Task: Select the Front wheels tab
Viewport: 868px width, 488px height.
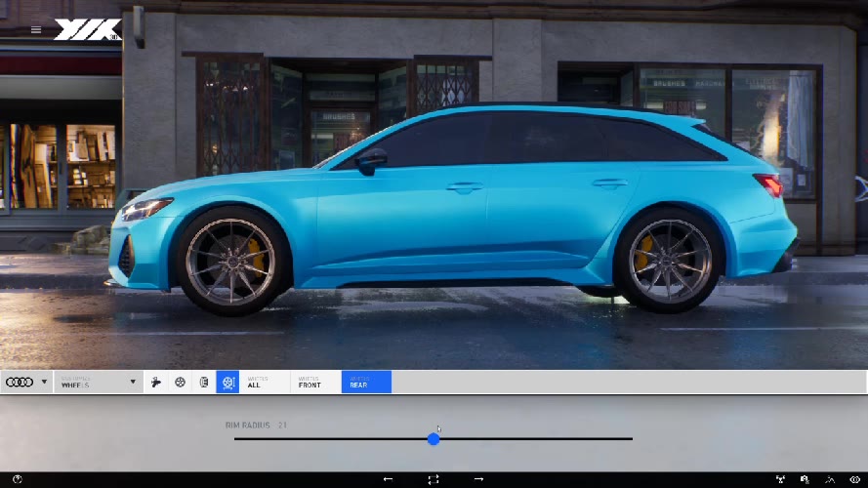Action: (x=315, y=383)
